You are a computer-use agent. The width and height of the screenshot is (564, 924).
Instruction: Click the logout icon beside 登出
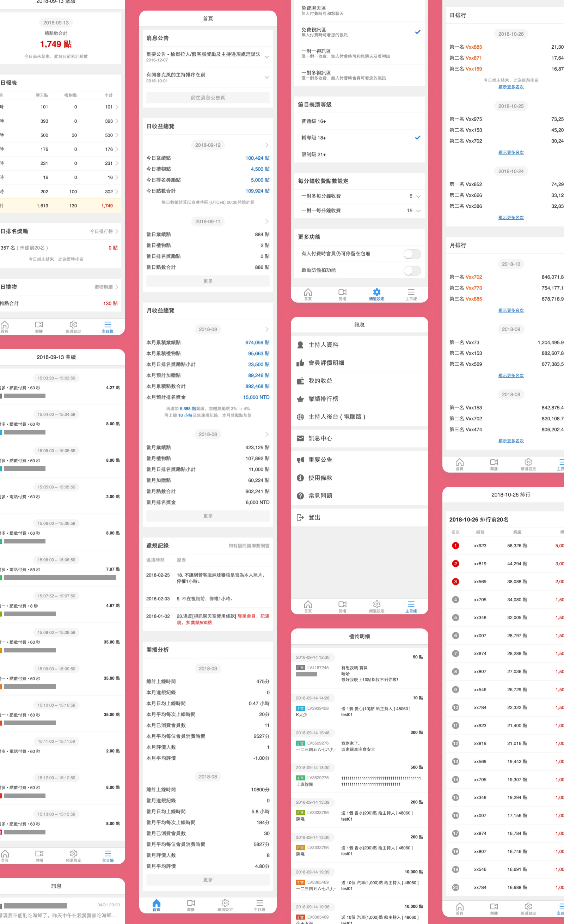(300, 517)
